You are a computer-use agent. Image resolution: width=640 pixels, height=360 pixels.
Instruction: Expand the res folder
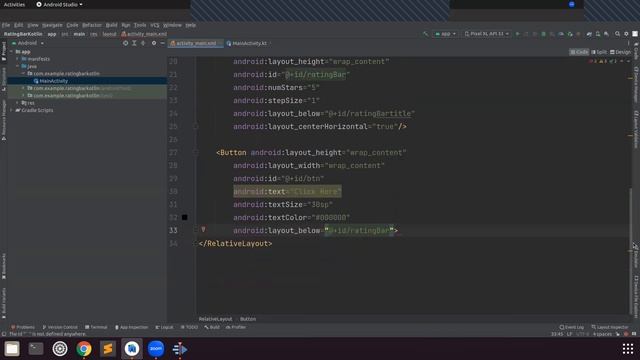[18, 103]
